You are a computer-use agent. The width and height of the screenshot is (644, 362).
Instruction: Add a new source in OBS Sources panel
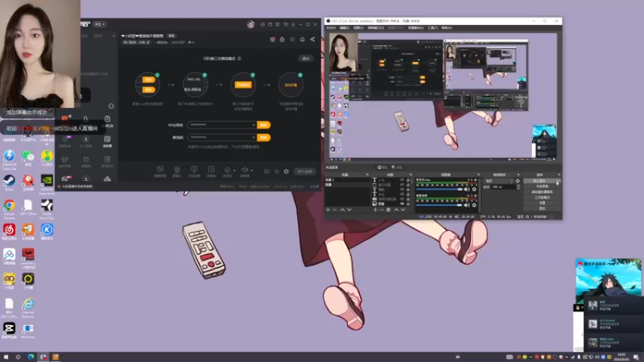(375, 210)
